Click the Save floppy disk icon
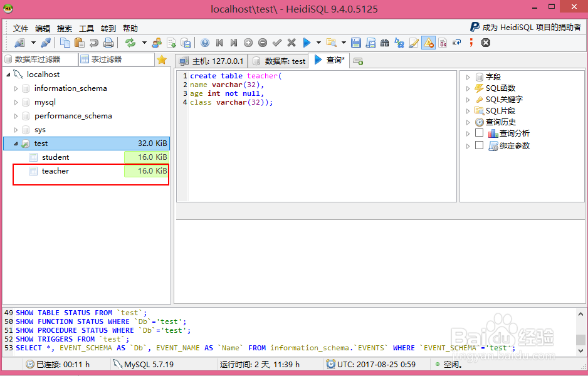Image resolution: width=588 pixels, height=376 pixels. 356,43
